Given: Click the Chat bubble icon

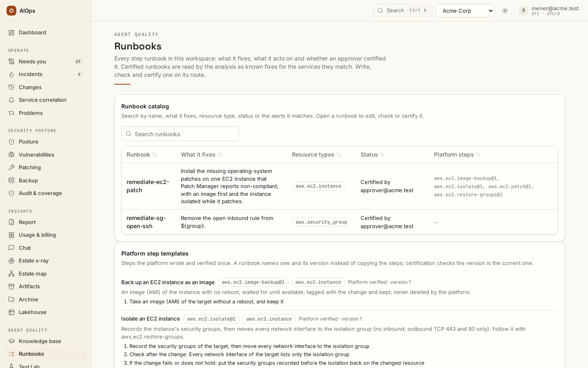Looking at the screenshot, I should tap(11, 248).
